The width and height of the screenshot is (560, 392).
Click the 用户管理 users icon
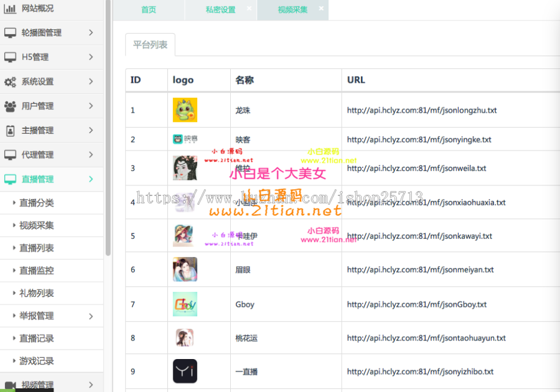pyautogui.click(x=10, y=106)
